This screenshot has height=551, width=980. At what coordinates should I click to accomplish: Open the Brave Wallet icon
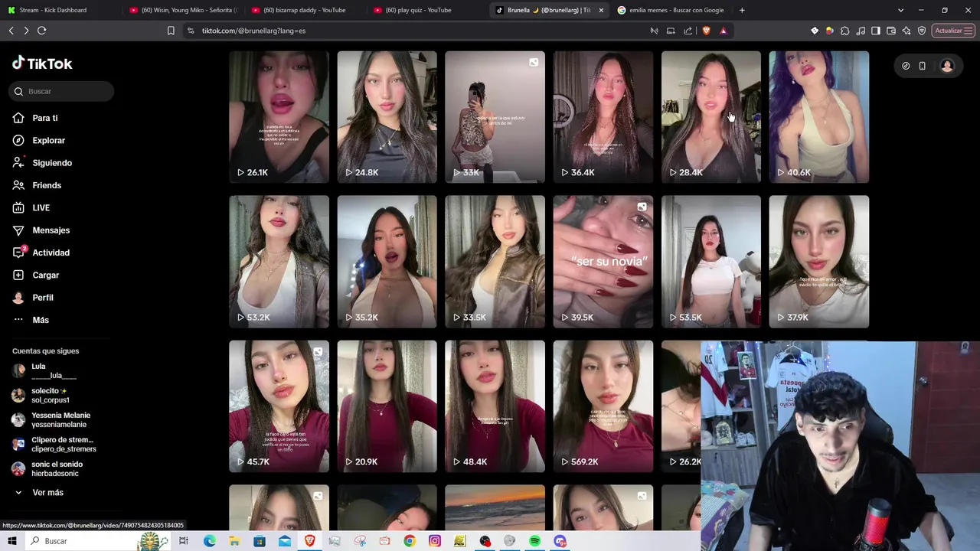(891, 31)
